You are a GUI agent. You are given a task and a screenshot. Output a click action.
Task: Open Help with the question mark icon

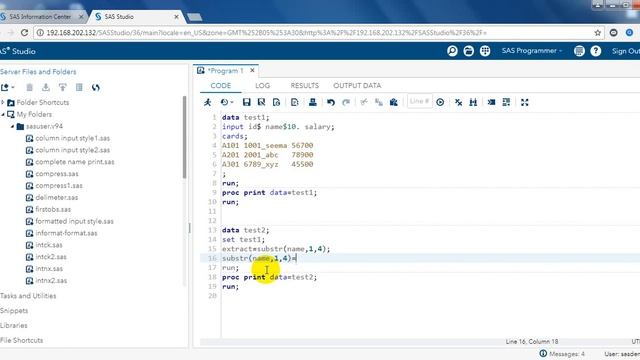click(596, 51)
